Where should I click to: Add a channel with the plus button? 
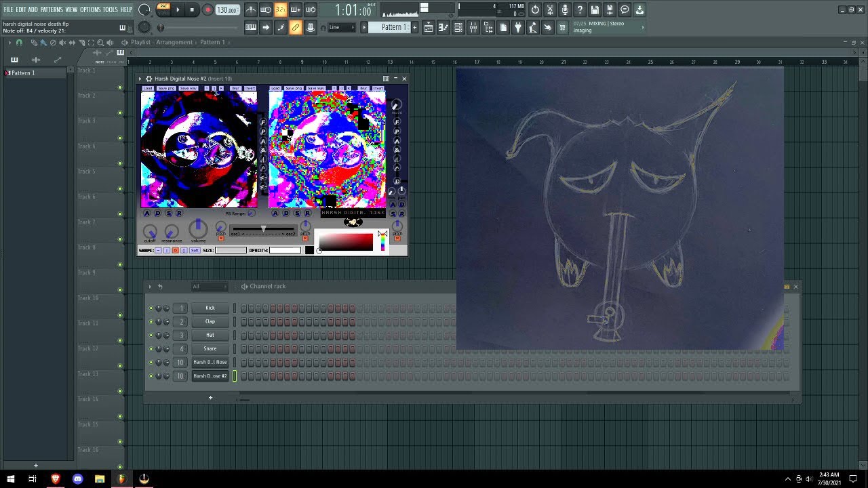210,398
